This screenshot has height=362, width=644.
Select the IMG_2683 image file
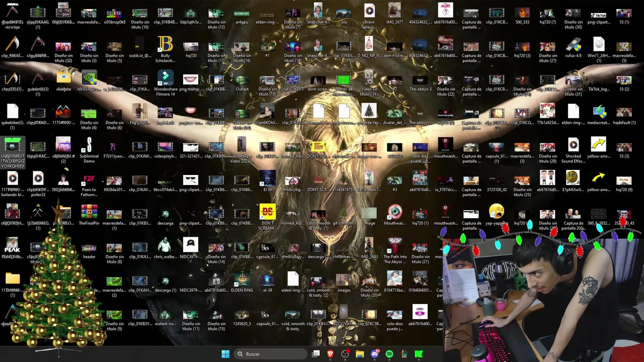[x=369, y=248]
